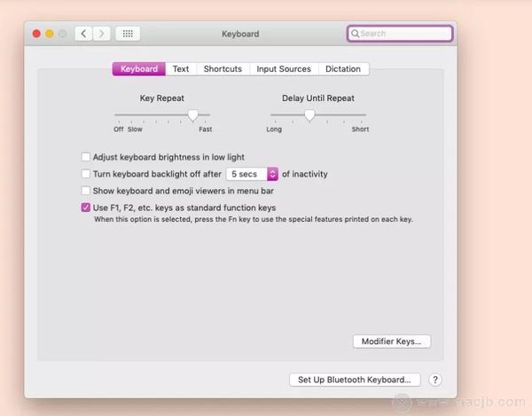Enable Turn keyboard backlight off checkbox

[x=86, y=174]
